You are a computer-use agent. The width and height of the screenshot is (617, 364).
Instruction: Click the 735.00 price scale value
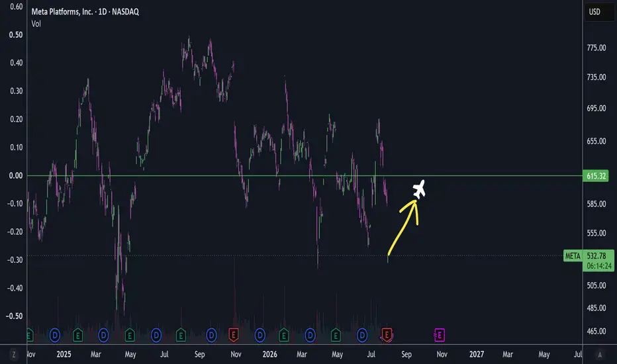coord(596,77)
